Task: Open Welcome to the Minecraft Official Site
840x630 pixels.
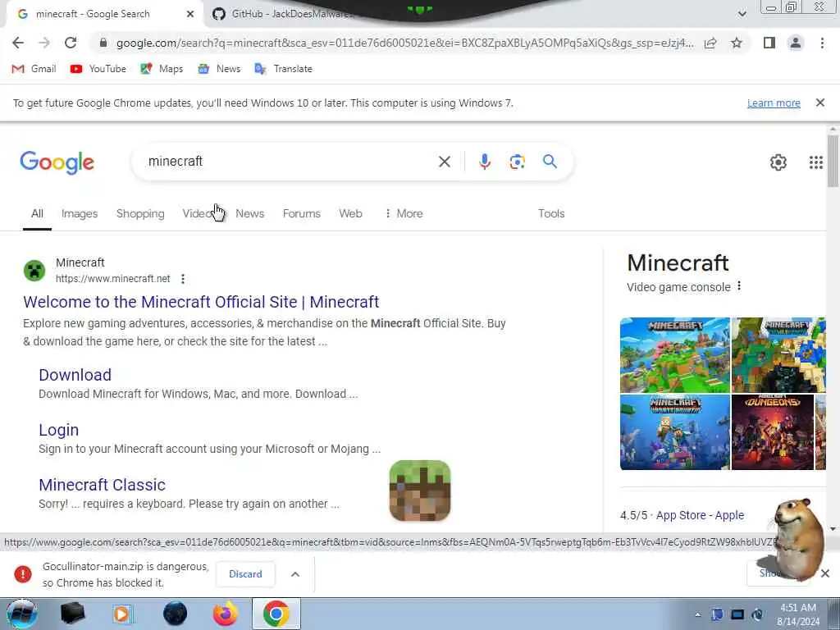Action: [201, 302]
